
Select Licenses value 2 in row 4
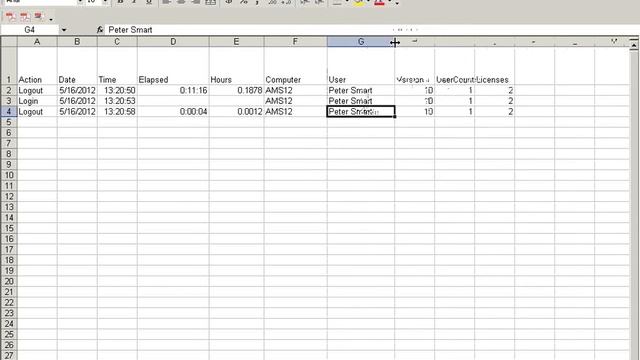tap(494, 111)
